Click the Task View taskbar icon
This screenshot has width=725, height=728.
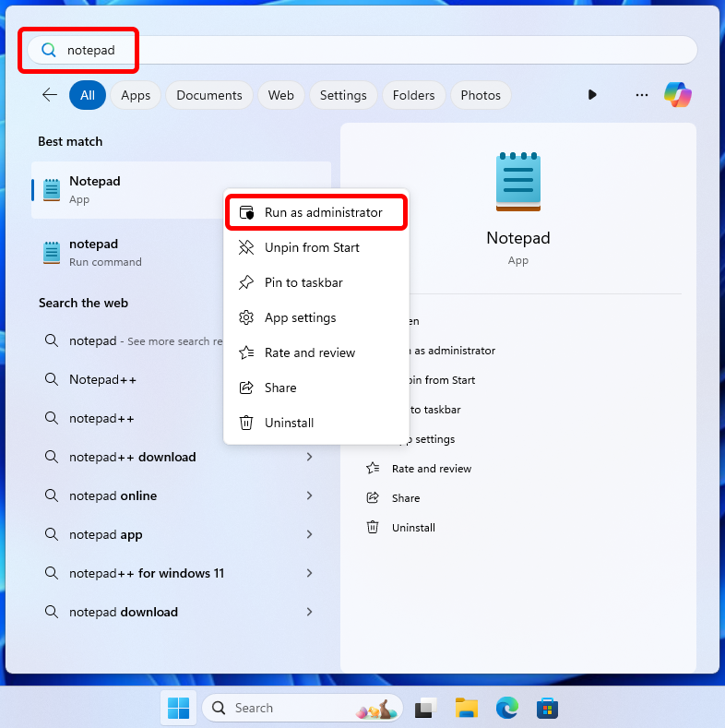pyautogui.click(x=425, y=708)
